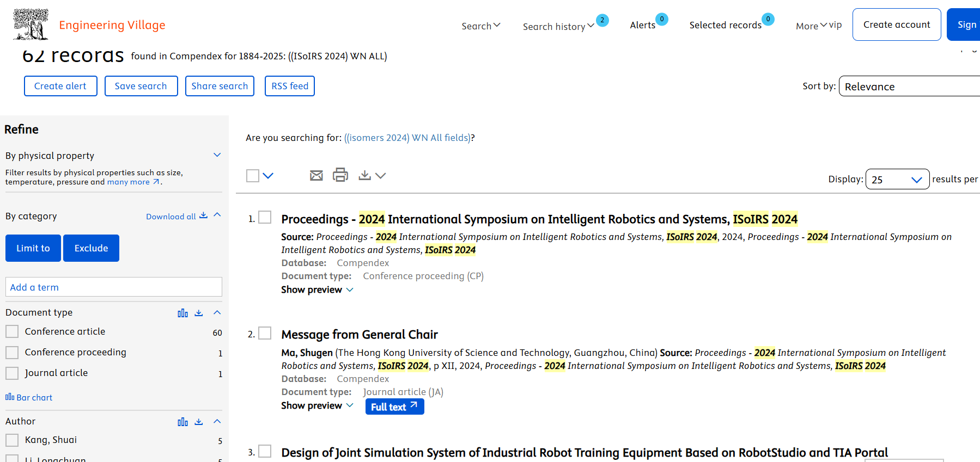
Task: Open Full text for Message from General Chair
Action: click(394, 406)
